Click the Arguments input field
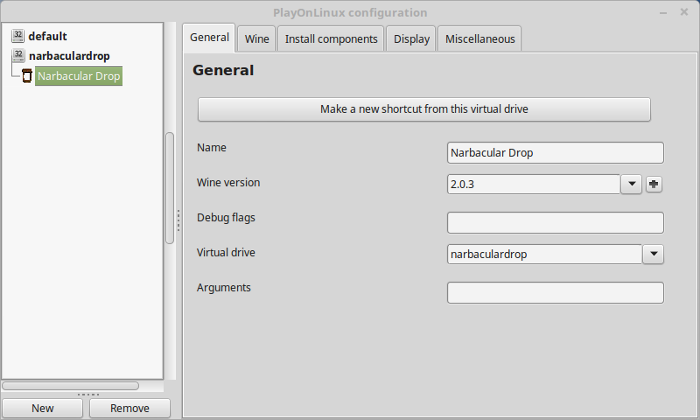This screenshot has height=420, width=700. (x=555, y=293)
